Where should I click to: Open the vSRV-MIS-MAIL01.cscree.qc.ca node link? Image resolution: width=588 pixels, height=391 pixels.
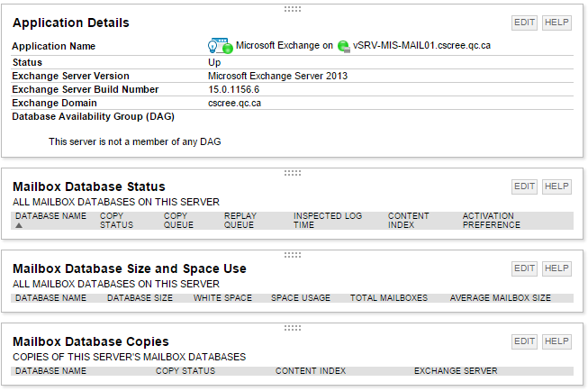421,45
